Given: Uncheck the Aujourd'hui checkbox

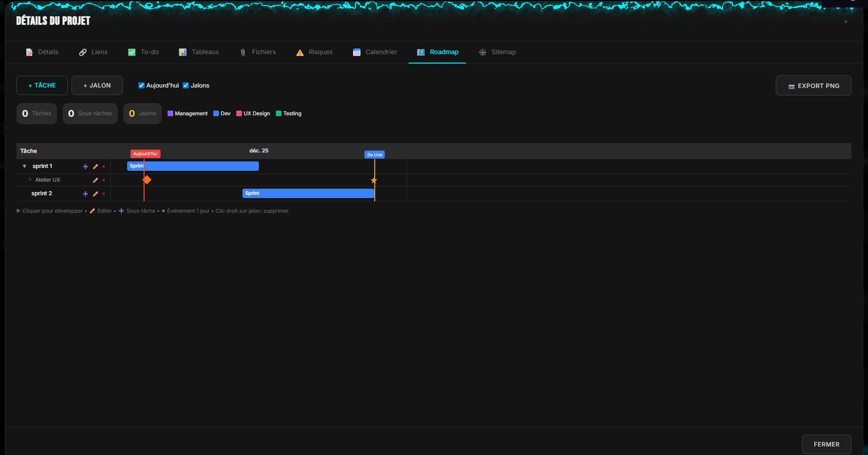Looking at the screenshot, I should tap(141, 86).
